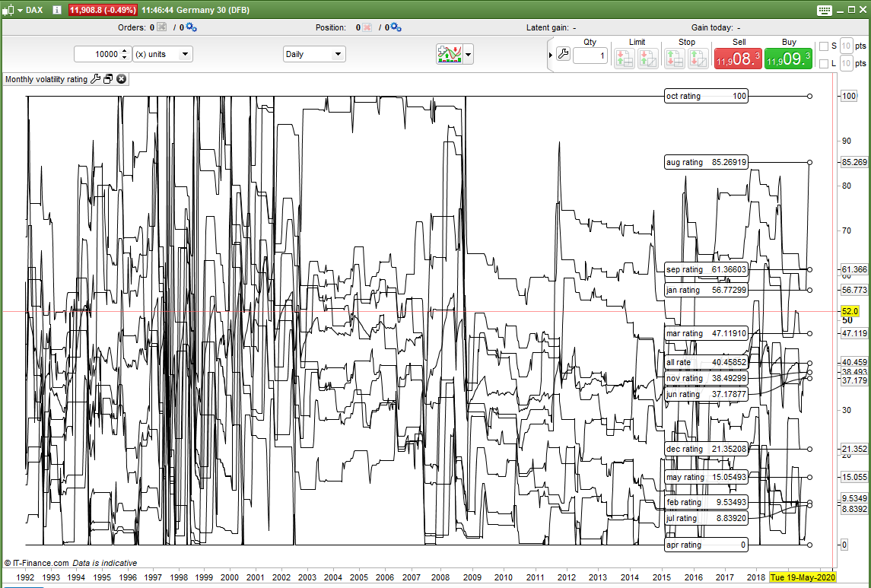Click the Qty input field

point(590,56)
